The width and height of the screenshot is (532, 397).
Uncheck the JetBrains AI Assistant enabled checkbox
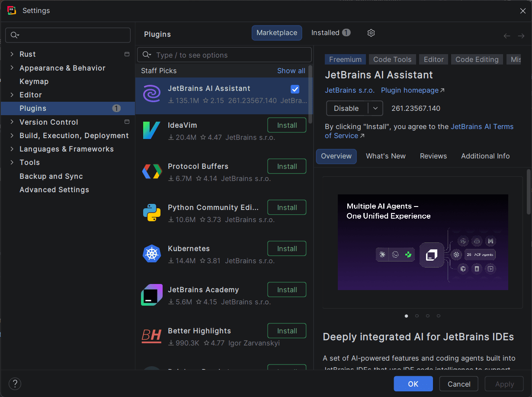[295, 89]
